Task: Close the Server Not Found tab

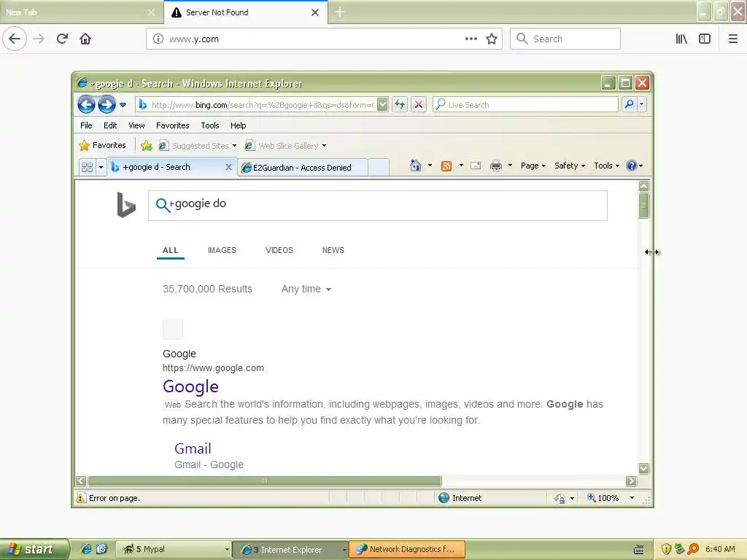Action: (x=315, y=12)
